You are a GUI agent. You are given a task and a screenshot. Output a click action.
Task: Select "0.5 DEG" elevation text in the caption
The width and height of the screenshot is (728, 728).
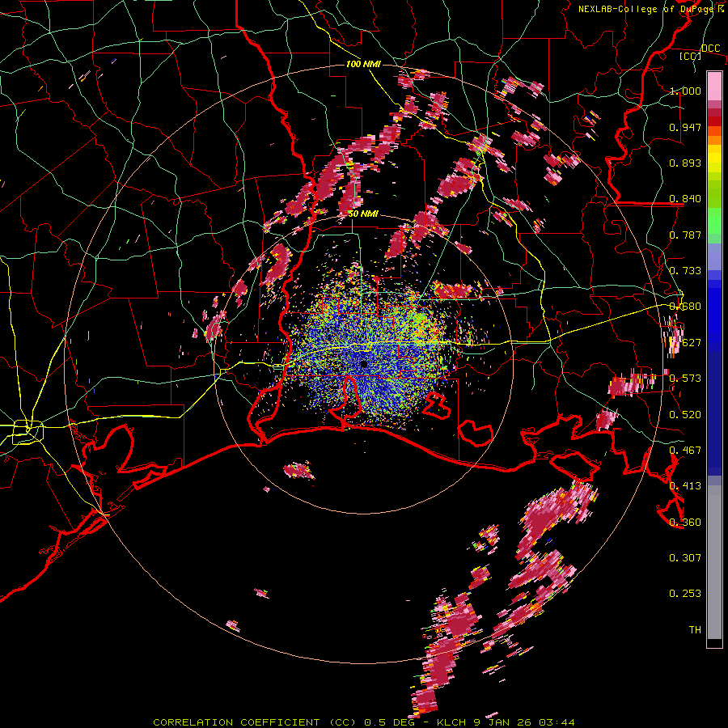tap(389, 722)
